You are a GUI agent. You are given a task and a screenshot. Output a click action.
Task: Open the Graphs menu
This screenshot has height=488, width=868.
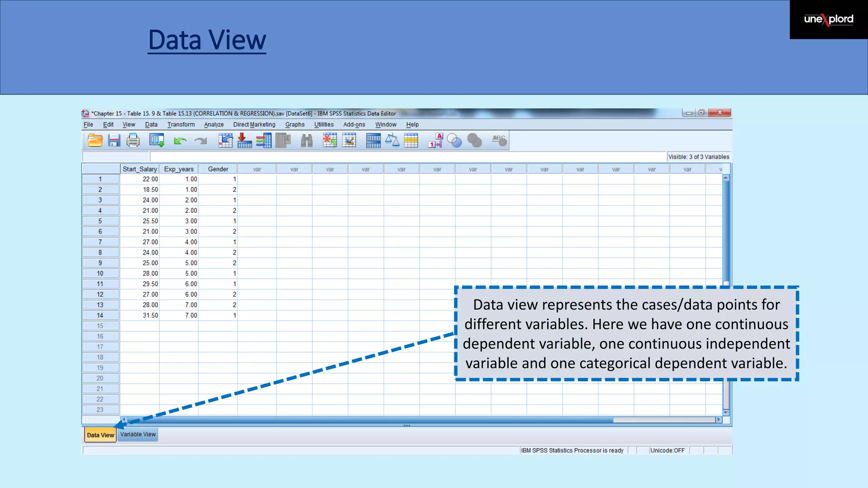click(295, 125)
